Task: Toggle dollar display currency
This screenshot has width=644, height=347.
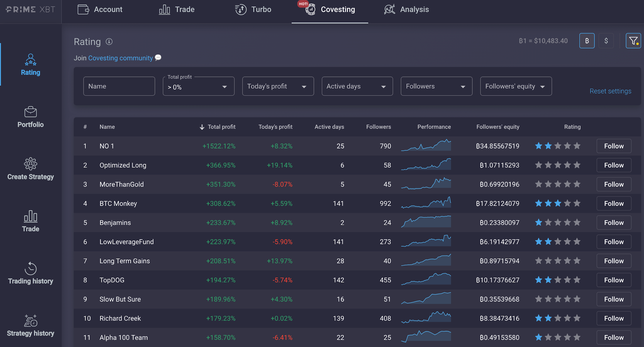Action: [x=607, y=41]
